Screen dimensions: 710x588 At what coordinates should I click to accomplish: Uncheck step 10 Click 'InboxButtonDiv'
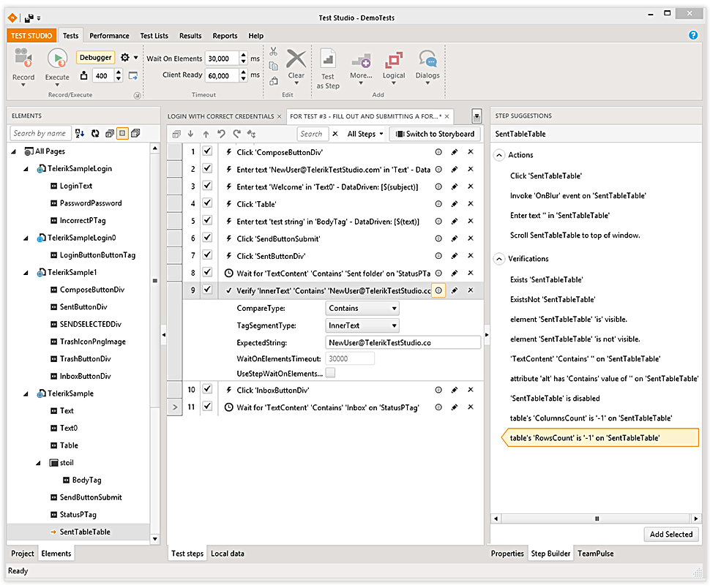[207, 389]
